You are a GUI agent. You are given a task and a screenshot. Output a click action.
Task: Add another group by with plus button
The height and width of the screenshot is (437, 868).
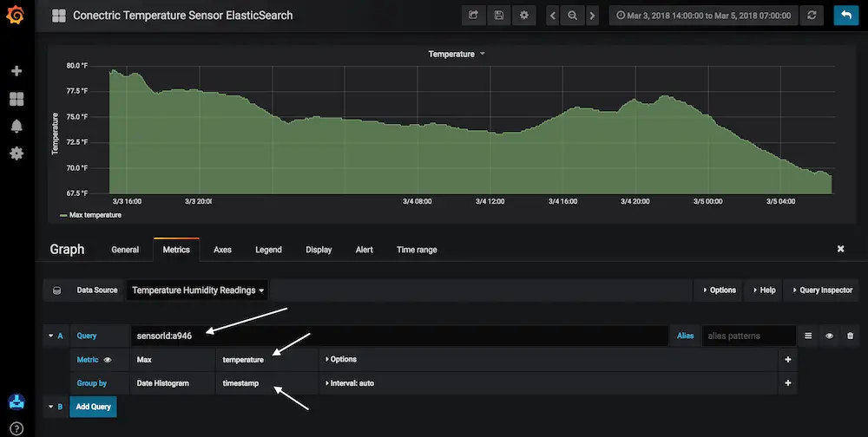788,382
